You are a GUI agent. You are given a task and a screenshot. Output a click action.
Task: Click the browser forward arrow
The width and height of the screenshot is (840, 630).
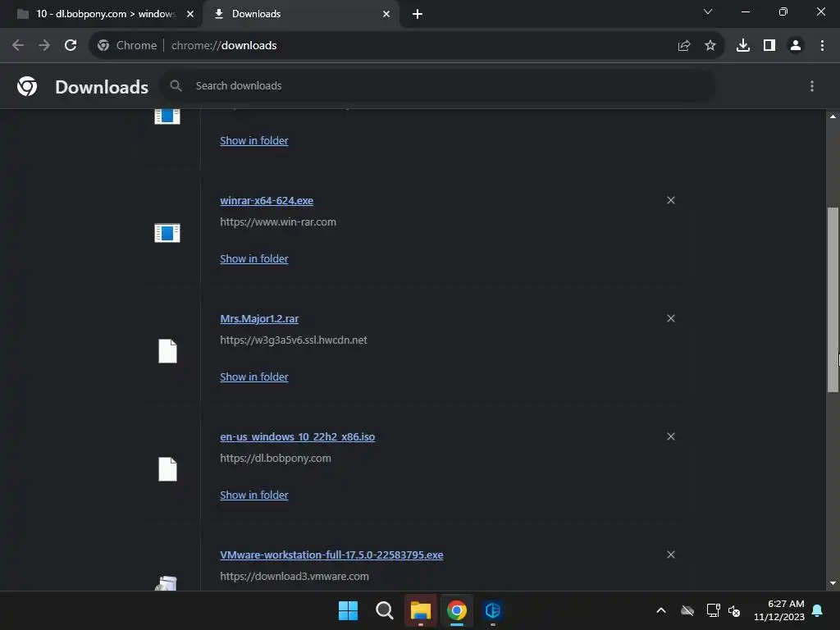click(44, 46)
